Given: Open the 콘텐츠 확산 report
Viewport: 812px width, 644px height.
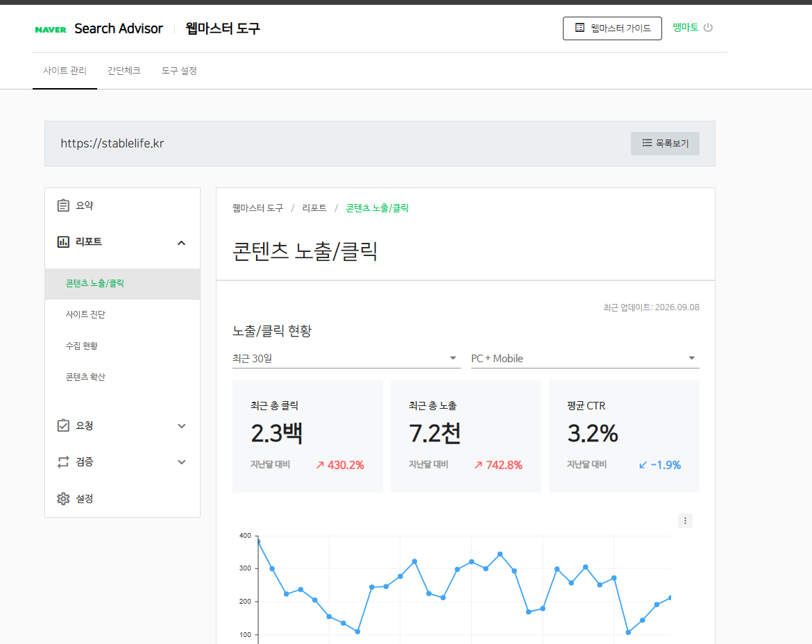Looking at the screenshot, I should [85, 377].
